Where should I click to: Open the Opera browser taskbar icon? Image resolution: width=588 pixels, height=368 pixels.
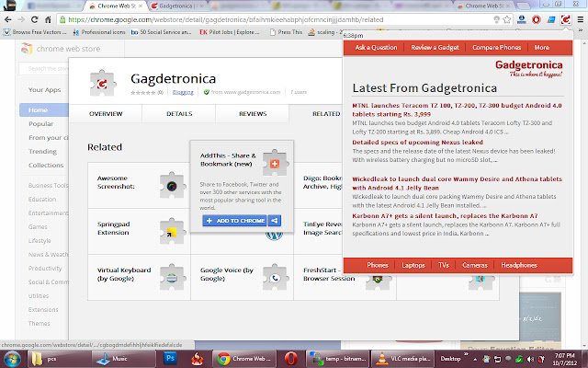[x=290, y=359]
